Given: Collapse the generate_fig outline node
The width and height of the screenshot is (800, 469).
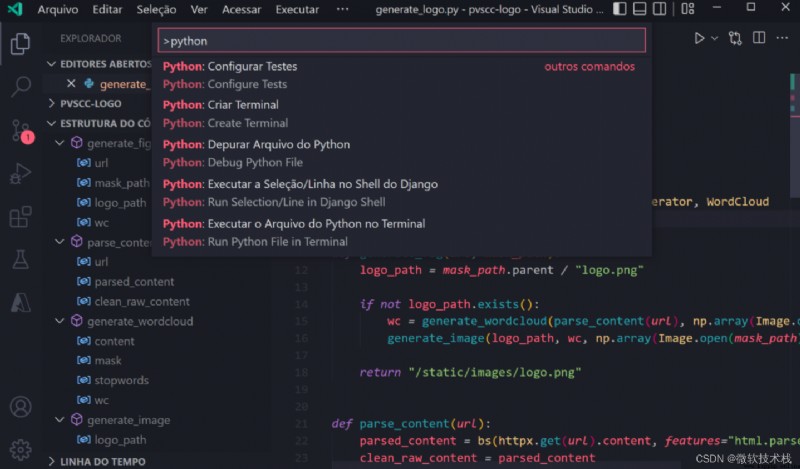Looking at the screenshot, I should [60, 143].
